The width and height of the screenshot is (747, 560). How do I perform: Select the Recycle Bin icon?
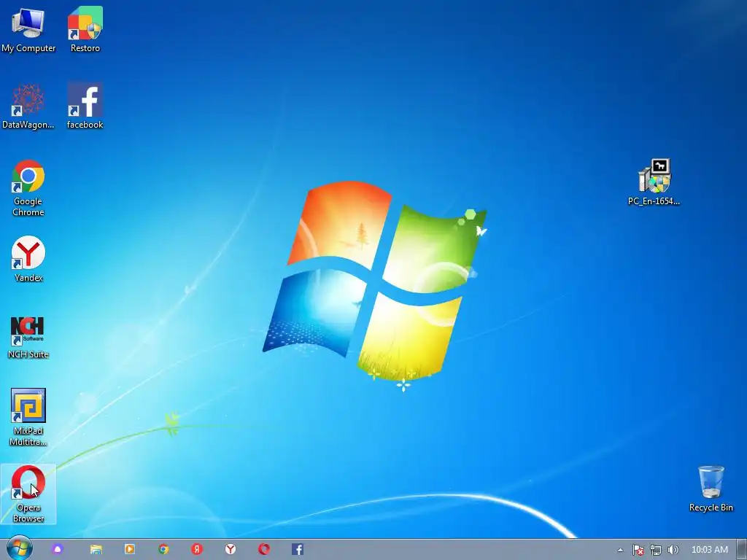click(x=711, y=489)
